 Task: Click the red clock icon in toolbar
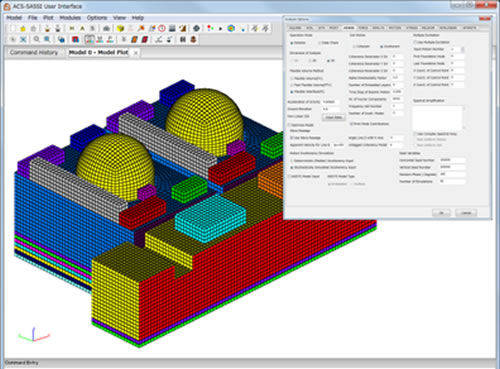pyautogui.click(x=162, y=29)
